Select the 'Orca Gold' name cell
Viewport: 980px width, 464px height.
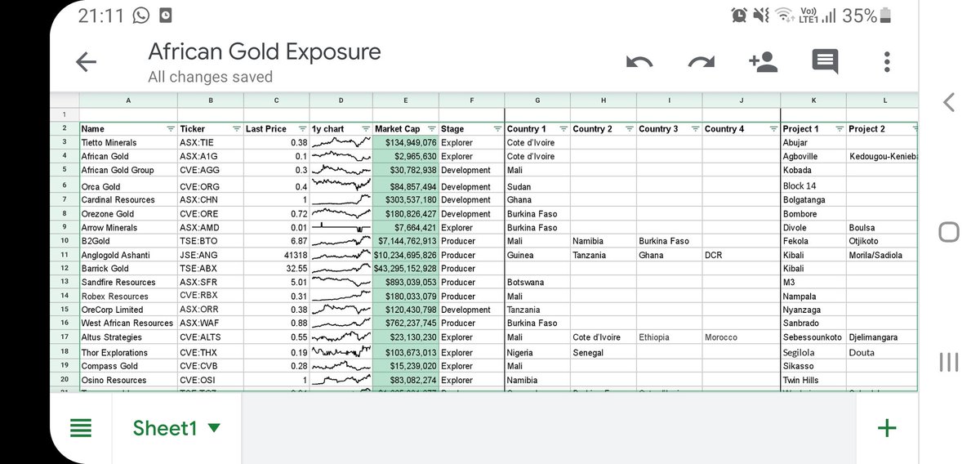pos(128,186)
